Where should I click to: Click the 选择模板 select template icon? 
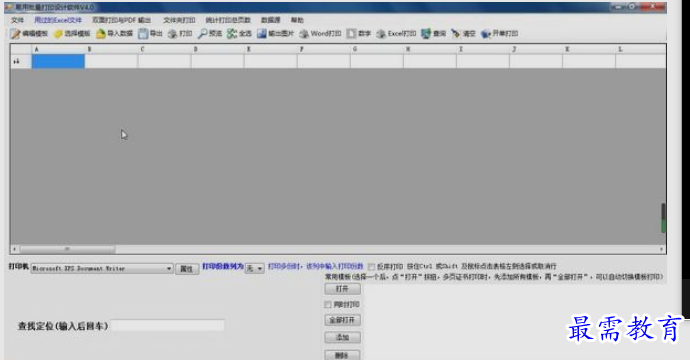click(58, 34)
